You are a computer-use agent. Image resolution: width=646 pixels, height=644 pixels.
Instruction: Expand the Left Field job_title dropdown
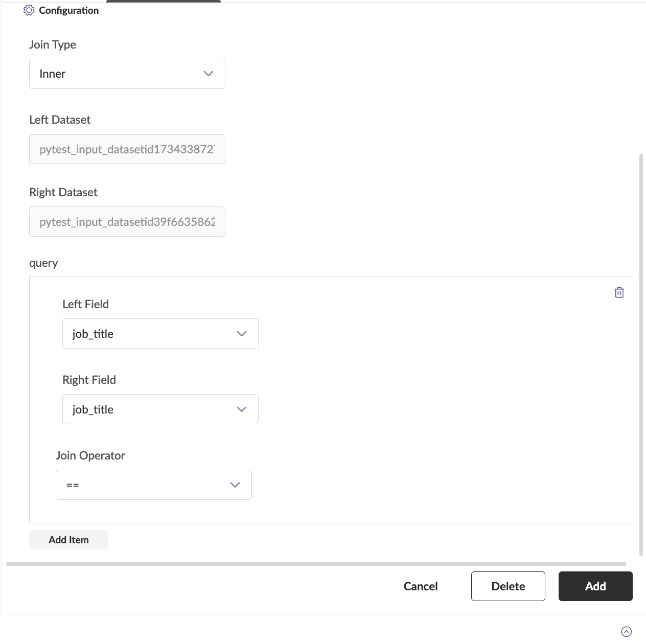pyautogui.click(x=160, y=334)
